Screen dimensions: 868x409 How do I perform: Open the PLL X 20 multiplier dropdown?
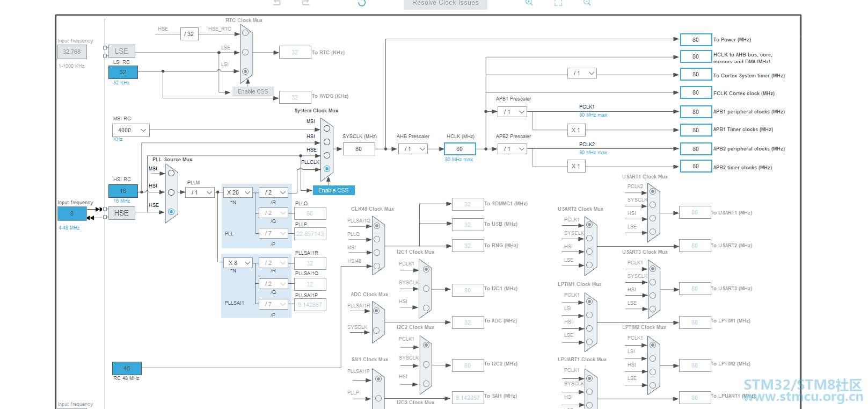[x=238, y=192]
